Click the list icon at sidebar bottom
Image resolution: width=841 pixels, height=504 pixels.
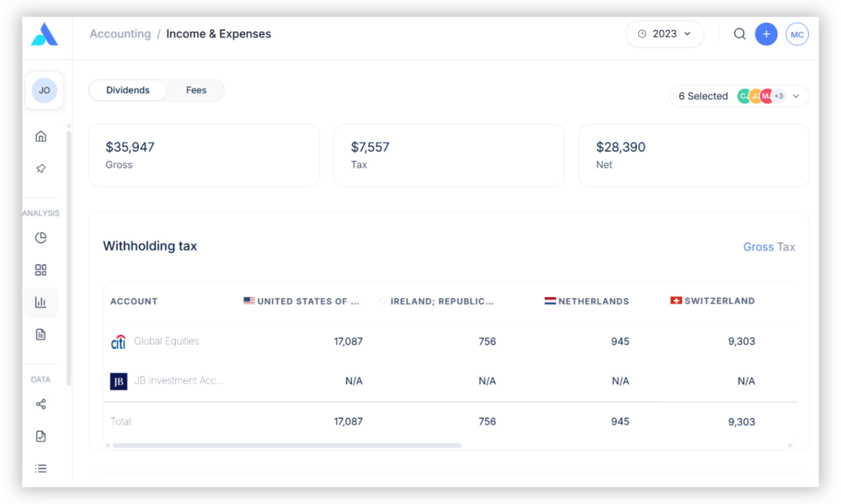41,468
